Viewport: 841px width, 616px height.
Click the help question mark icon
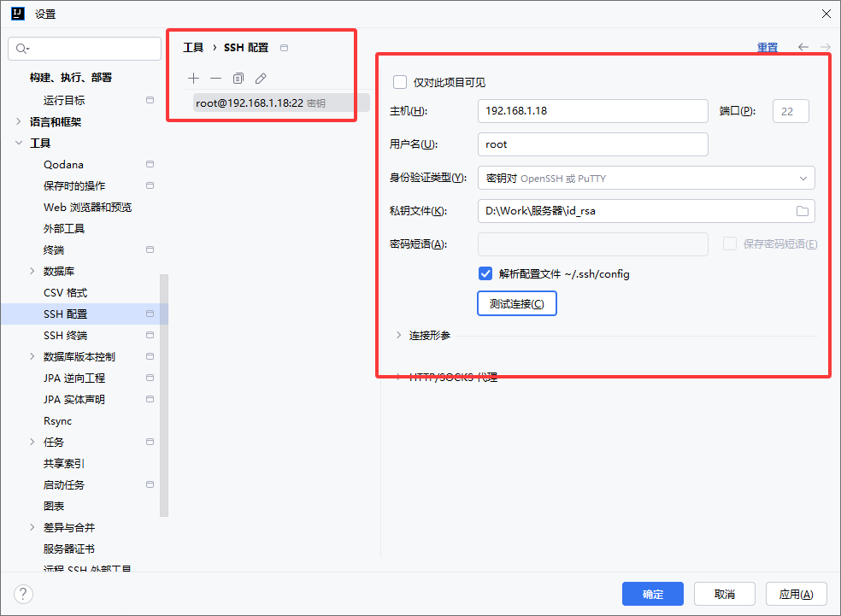(x=23, y=594)
